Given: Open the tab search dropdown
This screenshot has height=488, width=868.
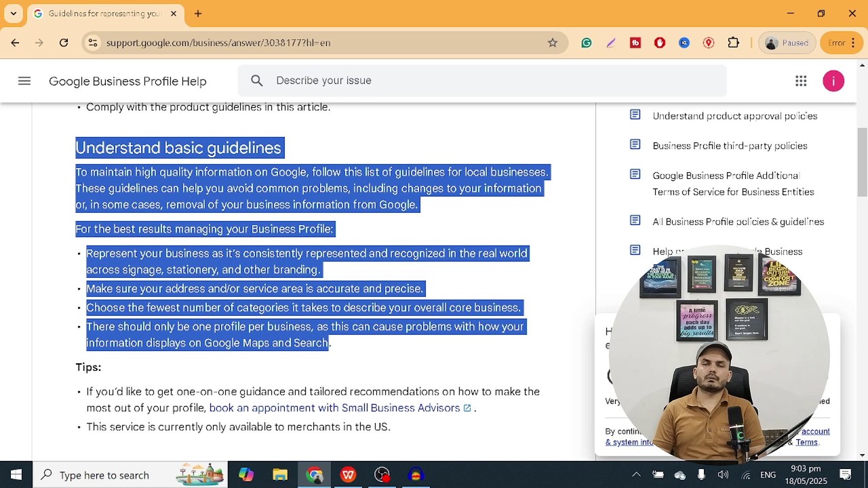Looking at the screenshot, I should pos(13,14).
